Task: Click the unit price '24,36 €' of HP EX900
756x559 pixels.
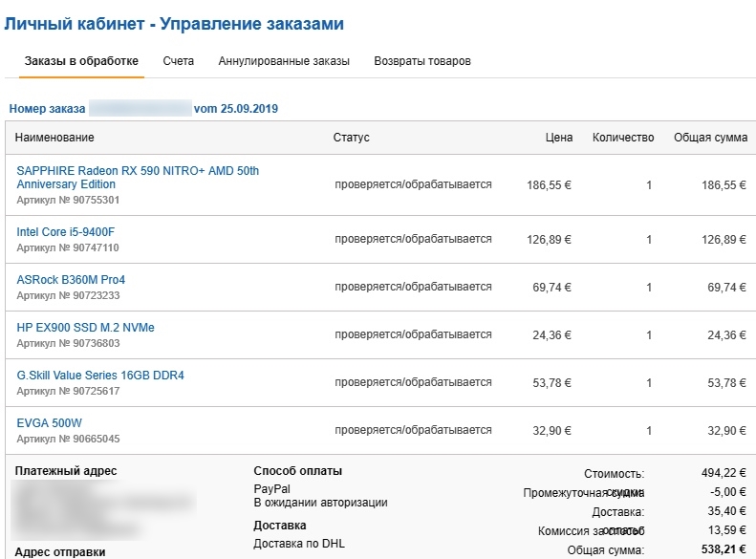Action: 551,334
